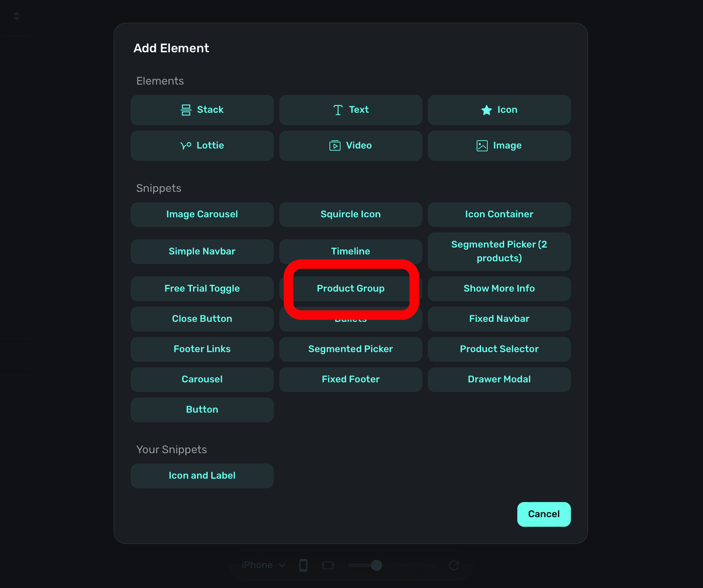The width and height of the screenshot is (703, 588).
Task: Select the Icon and Label custom snippet
Action: (x=202, y=476)
